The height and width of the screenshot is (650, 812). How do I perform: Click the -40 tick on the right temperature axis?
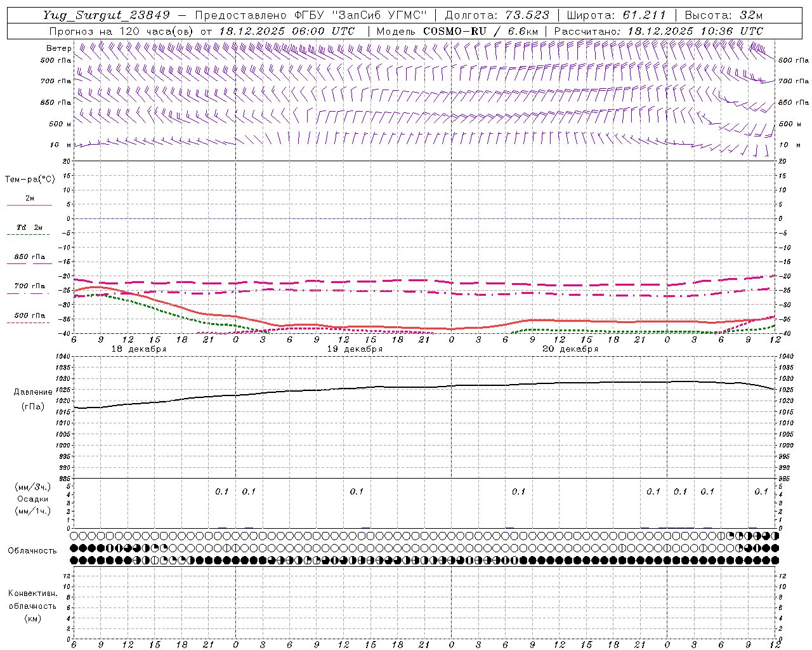[x=785, y=334]
